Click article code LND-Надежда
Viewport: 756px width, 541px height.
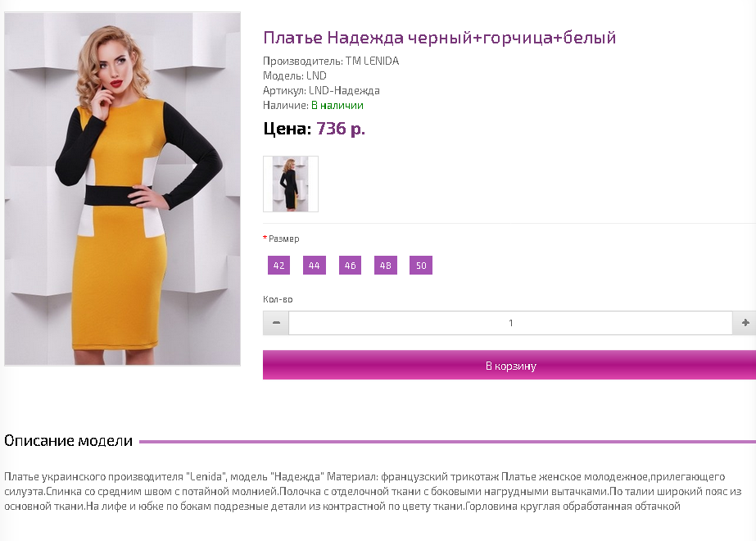pyautogui.click(x=344, y=90)
